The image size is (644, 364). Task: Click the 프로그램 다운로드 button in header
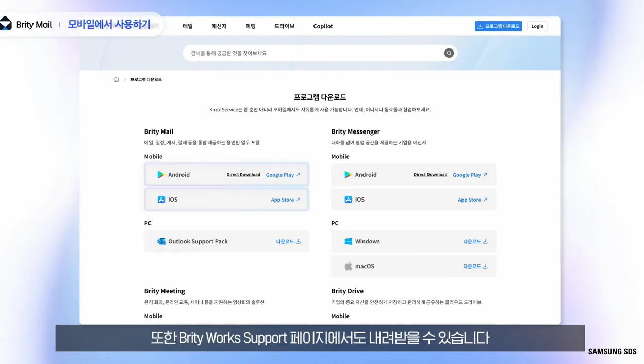[x=498, y=26]
